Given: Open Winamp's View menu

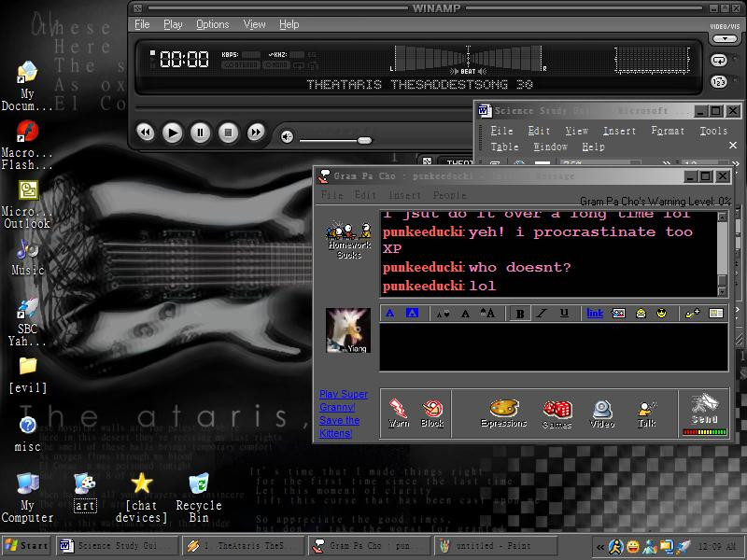Looking at the screenshot, I should click(254, 24).
